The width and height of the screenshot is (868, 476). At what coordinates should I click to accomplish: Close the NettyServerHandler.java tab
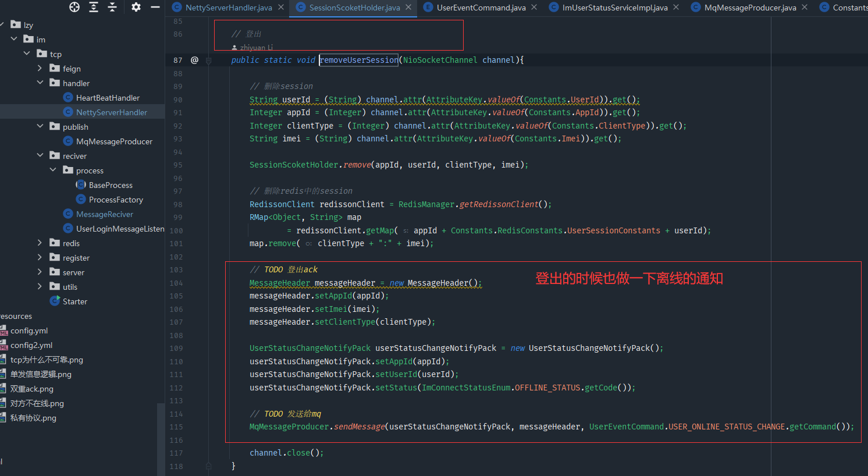281,7
